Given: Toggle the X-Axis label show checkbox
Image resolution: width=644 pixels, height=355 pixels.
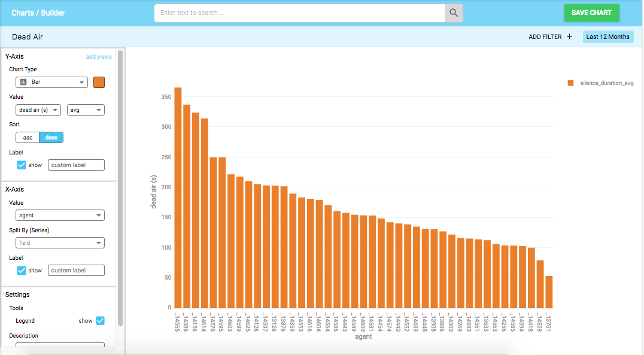Looking at the screenshot, I should click(x=22, y=271).
